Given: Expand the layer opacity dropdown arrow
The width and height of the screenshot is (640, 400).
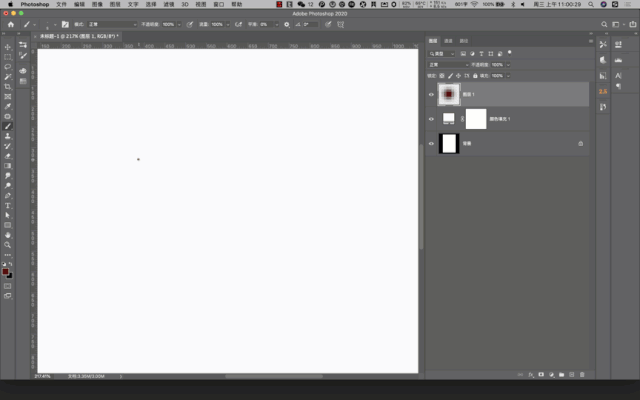Looking at the screenshot, I should click(508, 65).
